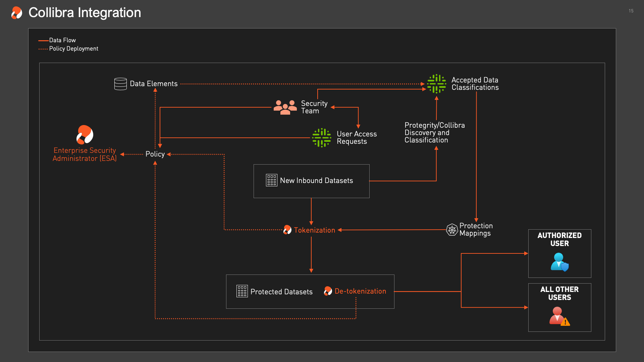
Task: Click the Data Elements database icon
Action: coord(120,84)
